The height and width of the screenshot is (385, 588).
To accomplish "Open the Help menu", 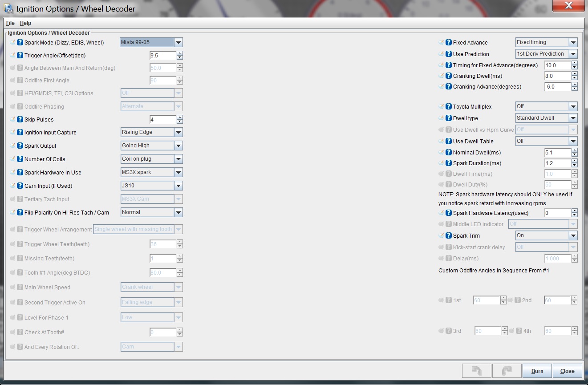I will pyautogui.click(x=25, y=23).
